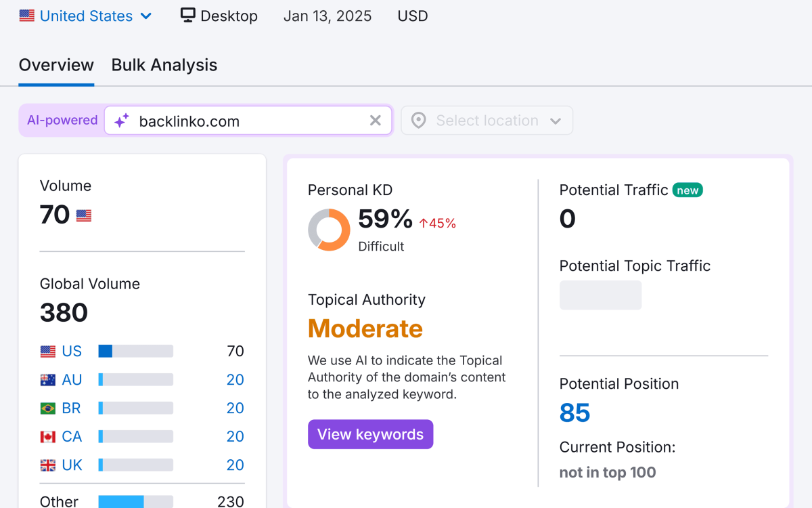Click the Brazil flag beside BR
Screen dimensions: 812x508
(47, 408)
